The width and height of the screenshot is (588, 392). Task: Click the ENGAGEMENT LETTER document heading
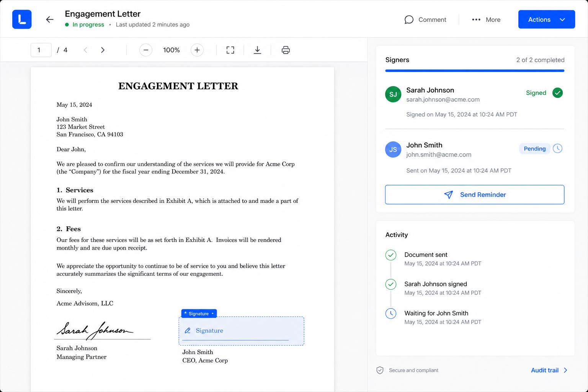pyautogui.click(x=178, y=86)
